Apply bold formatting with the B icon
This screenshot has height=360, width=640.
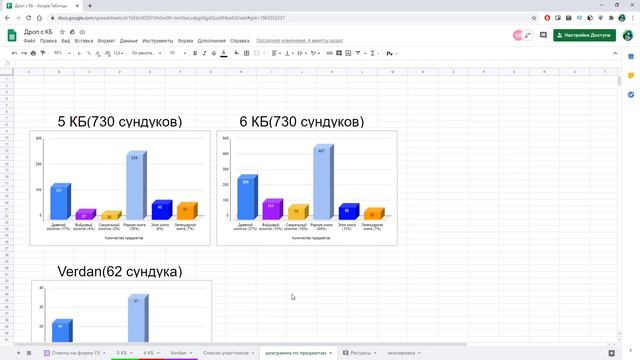click(x=195, y=53)
